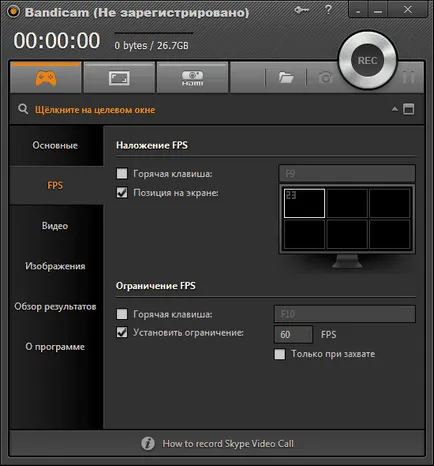This screenshot has width=434, height=466.
Task: Switch to screen rectangle recording mode
Action: [119, 78]
